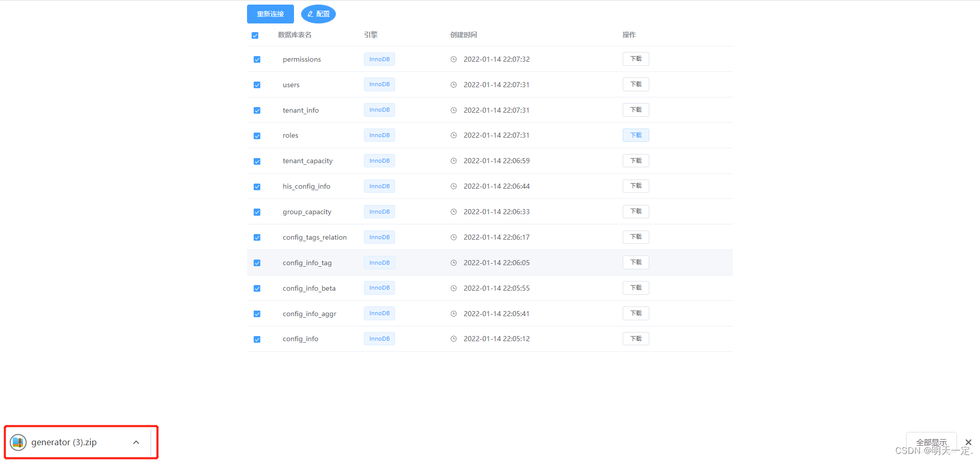Screen dimensions: 980x460
Task: Download the permissions table code
Action: pos(636,59)
